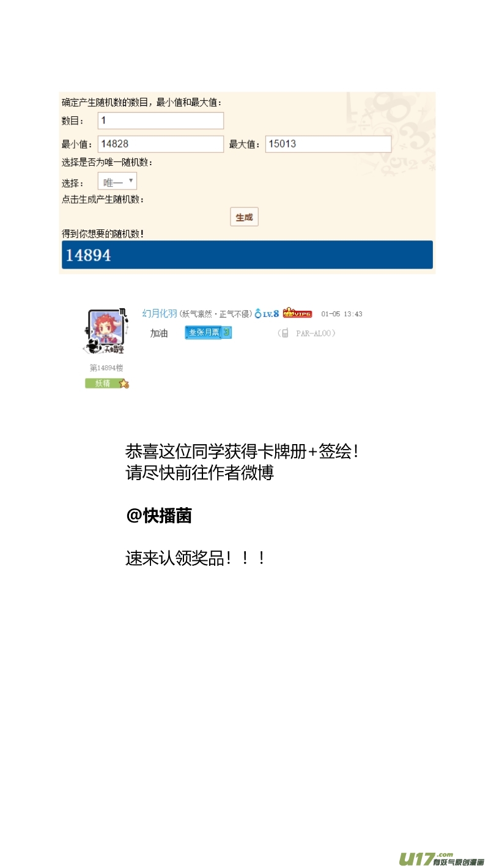
Task: Click the post timestamp 01-05 13:43
Action: [342, 314]
